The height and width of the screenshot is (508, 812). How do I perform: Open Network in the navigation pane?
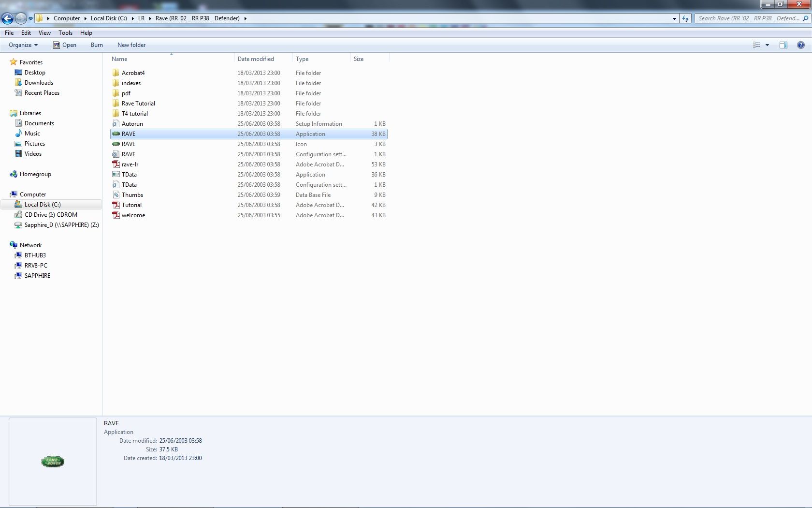pyautogui.click(x=30, y=245)
